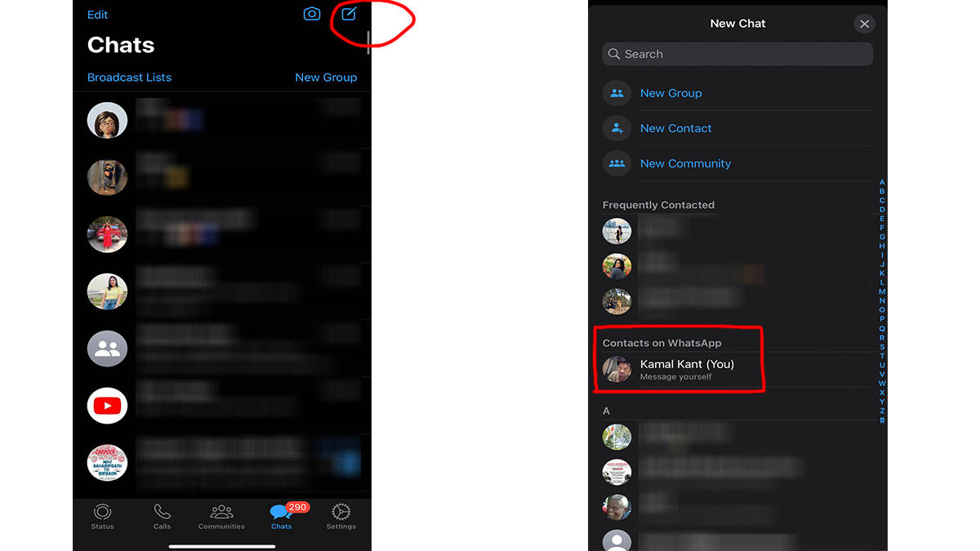
Task: Tap the new chat compose icon
Action: (x=348, y=14)
